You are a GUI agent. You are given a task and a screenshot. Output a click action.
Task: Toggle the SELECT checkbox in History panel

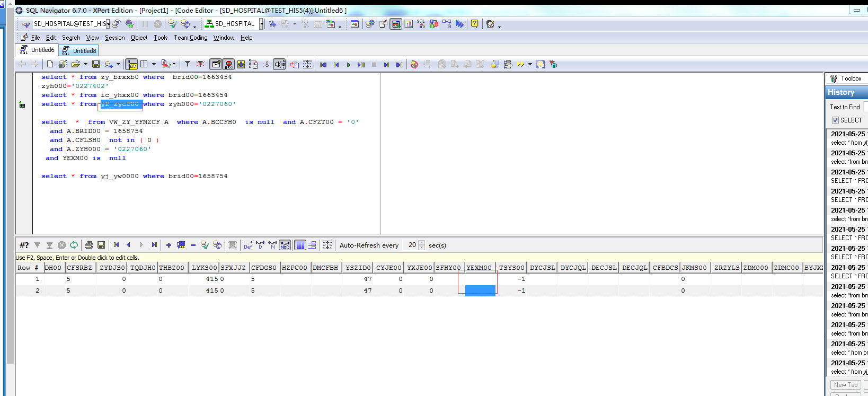coord(835,120)
